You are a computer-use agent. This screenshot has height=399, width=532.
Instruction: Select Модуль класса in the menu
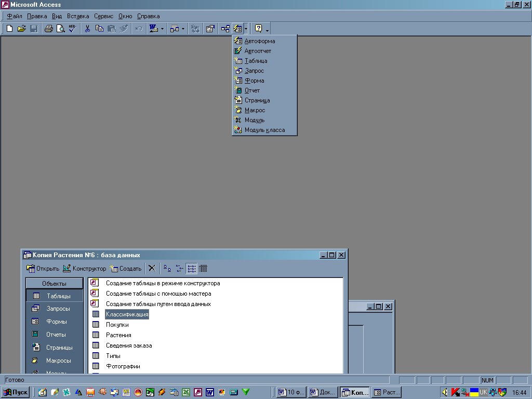click(264, 129)
